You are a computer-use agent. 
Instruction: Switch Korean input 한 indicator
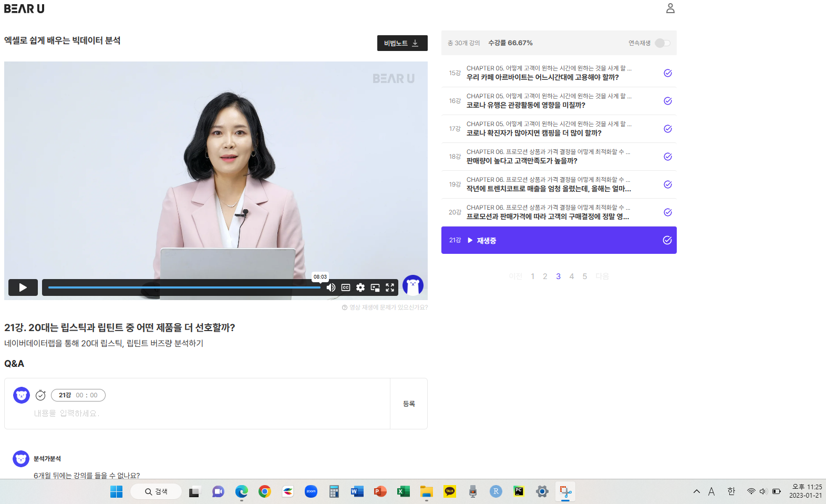(731, 492)
